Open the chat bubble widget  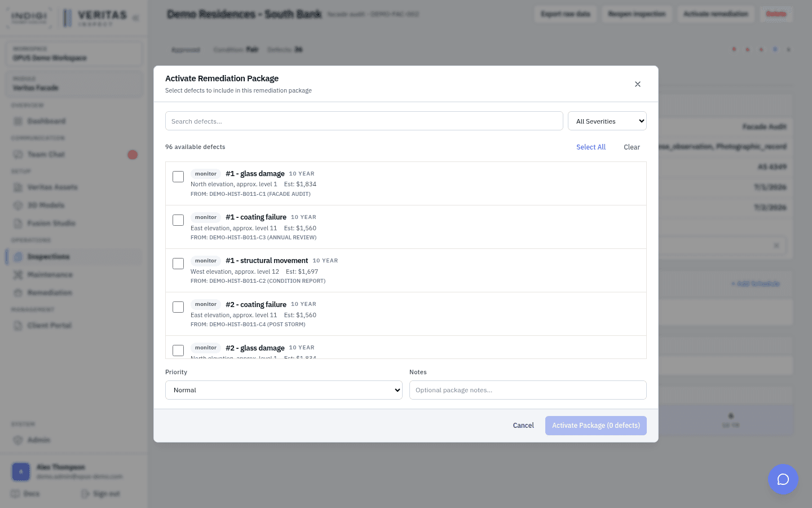pos(783,479)
